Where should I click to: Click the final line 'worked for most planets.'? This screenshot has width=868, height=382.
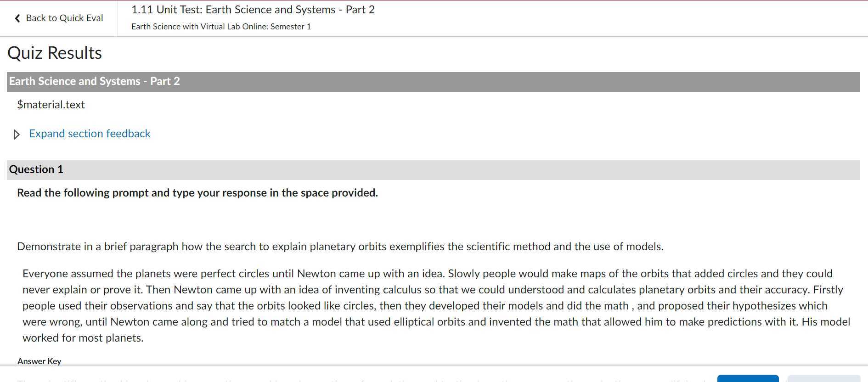[x=83, y=338]
